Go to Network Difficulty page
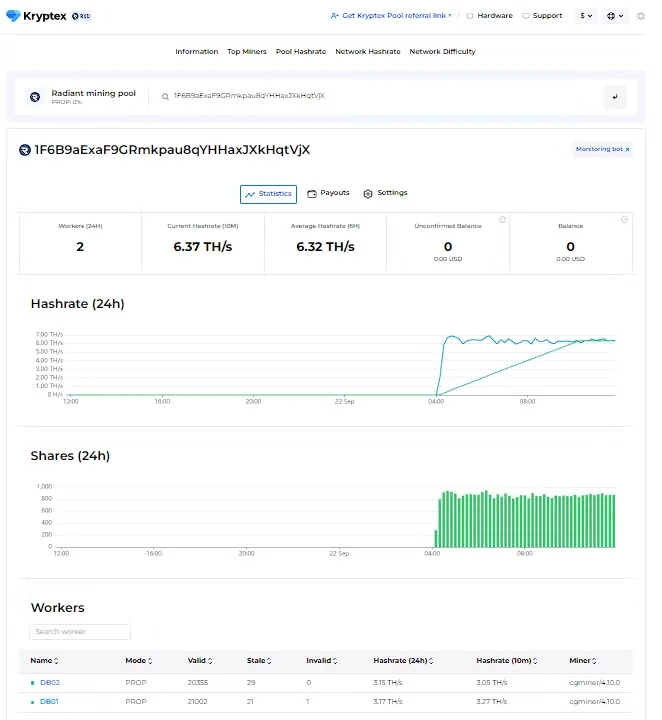662x720 pixels. [x=442, y=52]
